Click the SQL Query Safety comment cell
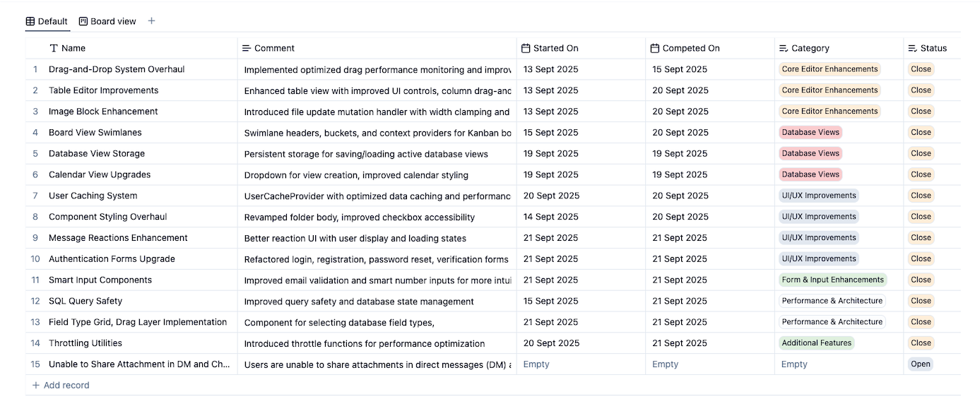This screenshot has width=980, height=411. [359, 302]
